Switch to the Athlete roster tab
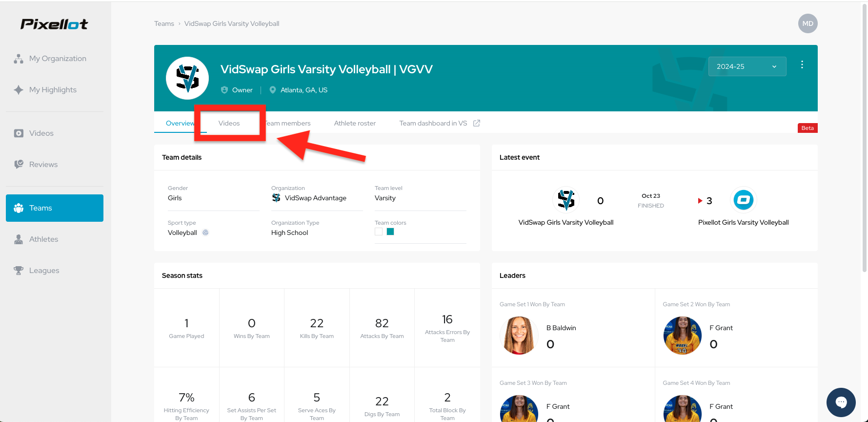Screen dimensions: 868x422 (x=355, y=123)
